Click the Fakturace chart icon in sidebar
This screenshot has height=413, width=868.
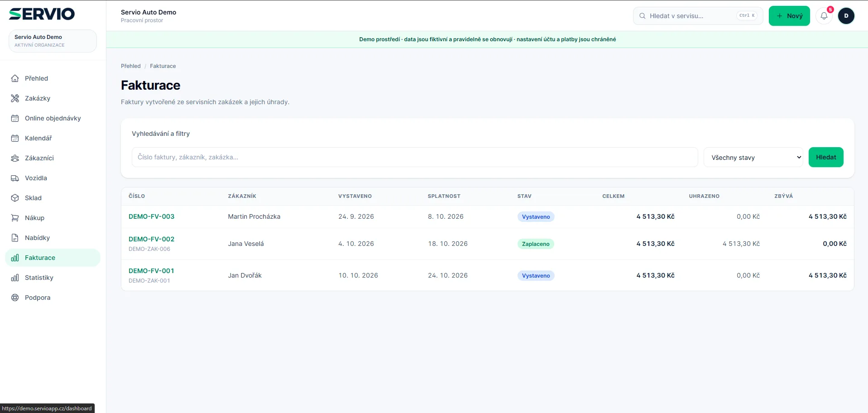(x=15, y=258)
